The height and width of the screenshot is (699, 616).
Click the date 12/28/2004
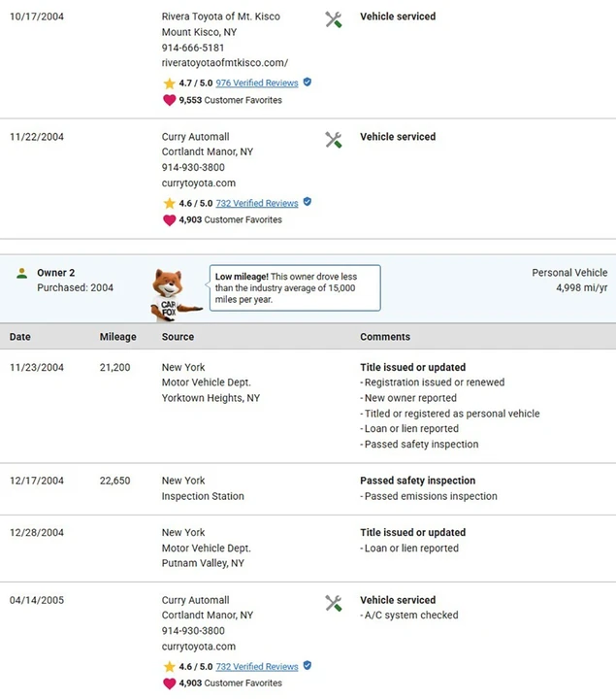37,533
